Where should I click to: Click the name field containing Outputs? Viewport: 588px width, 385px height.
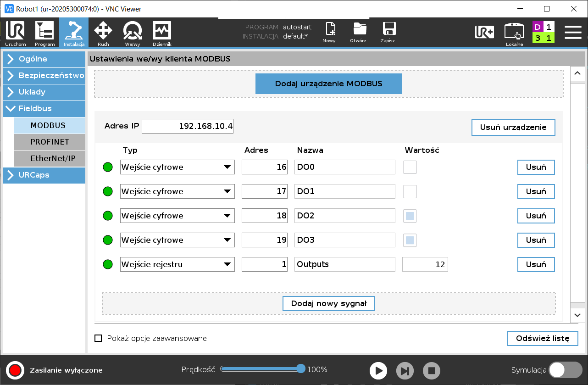(345, 264)
